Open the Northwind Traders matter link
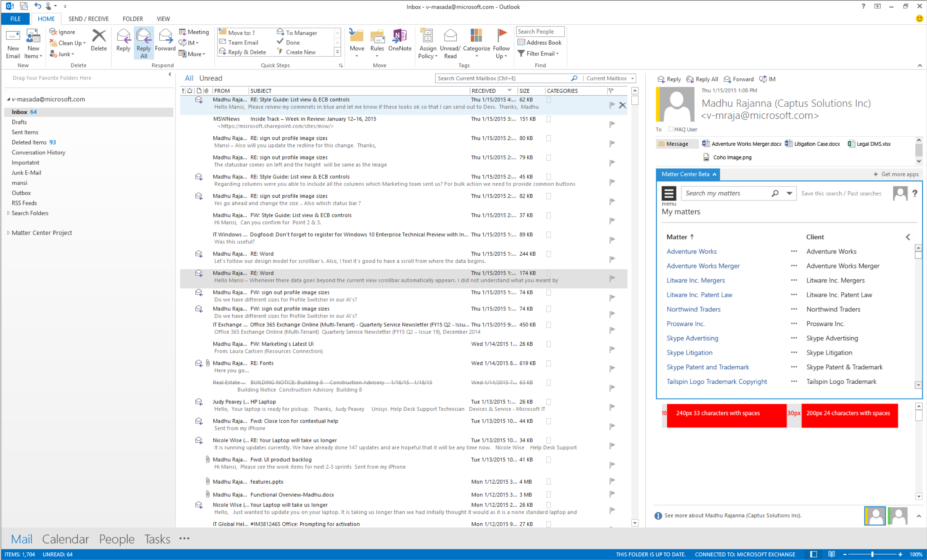927x560 pixels. [693, 309]
